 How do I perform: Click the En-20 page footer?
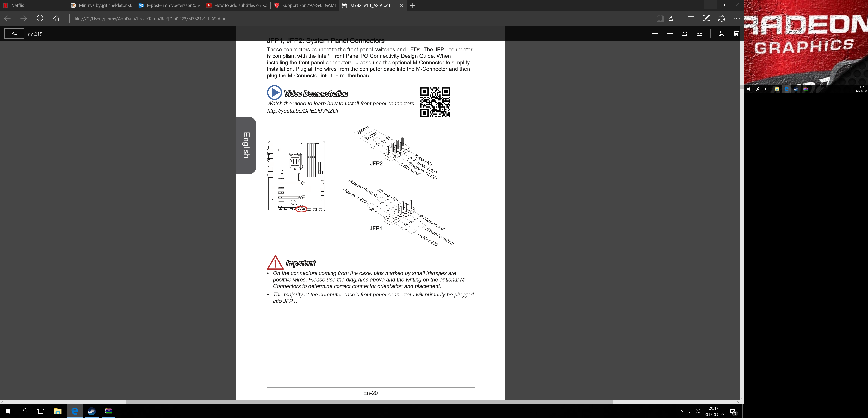coord(370,393)
